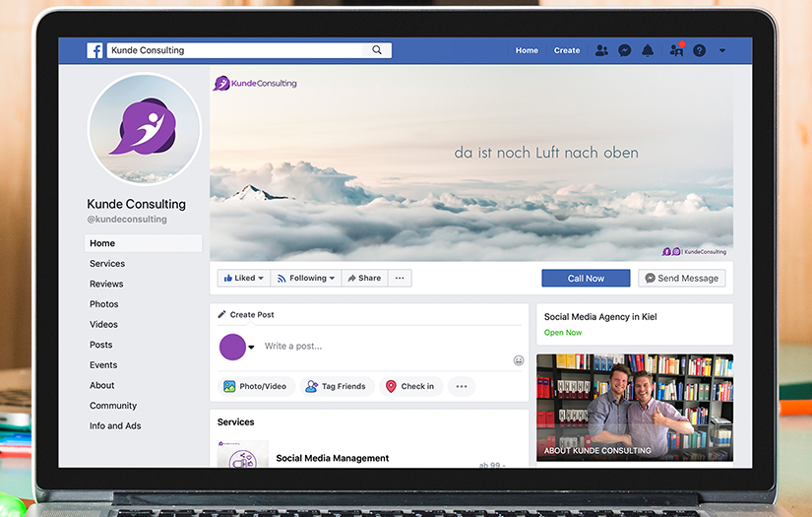
Task: Open the Events sidebar tab
Action: tap(103, 364)
